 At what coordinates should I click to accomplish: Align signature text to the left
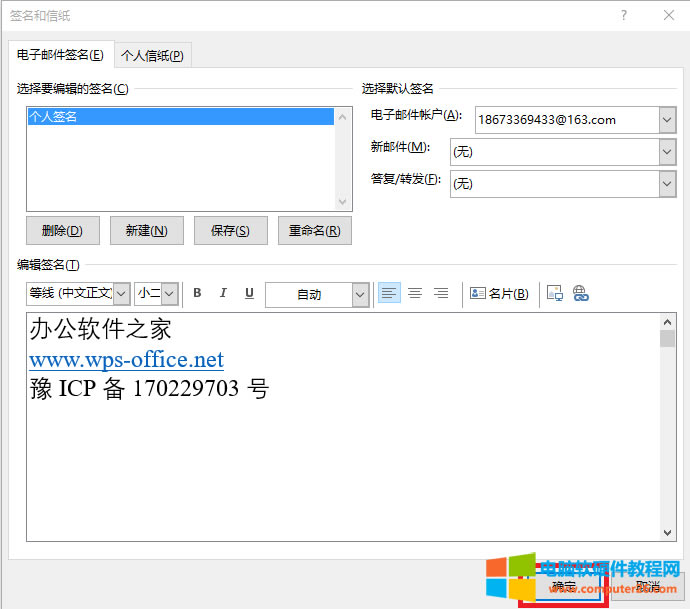pyautogui.click(x=389, y=293)
